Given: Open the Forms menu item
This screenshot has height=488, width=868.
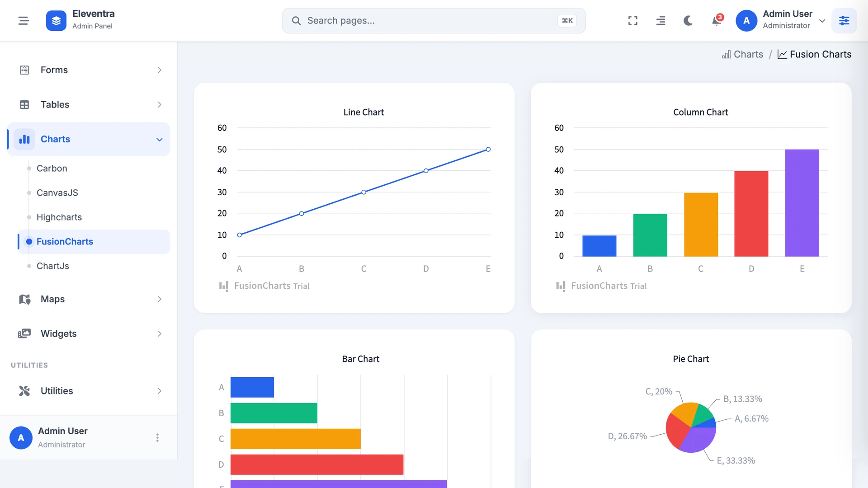Looking at the screenshot, I should tap(89, 70).
